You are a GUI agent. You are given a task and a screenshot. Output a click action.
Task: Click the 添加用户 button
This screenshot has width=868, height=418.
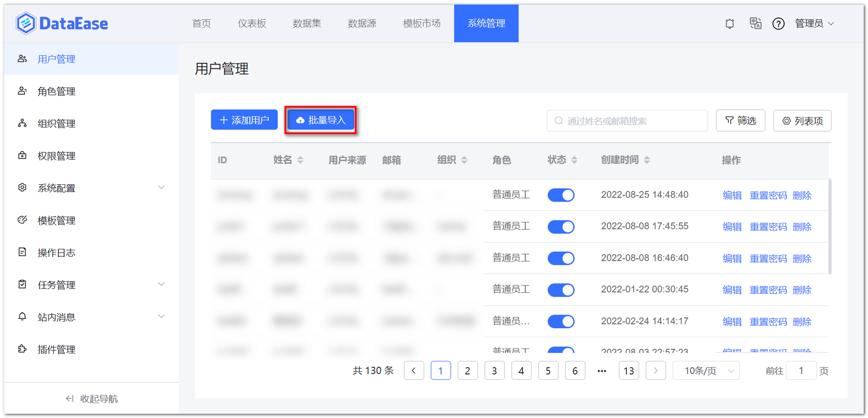click(244, 120)
